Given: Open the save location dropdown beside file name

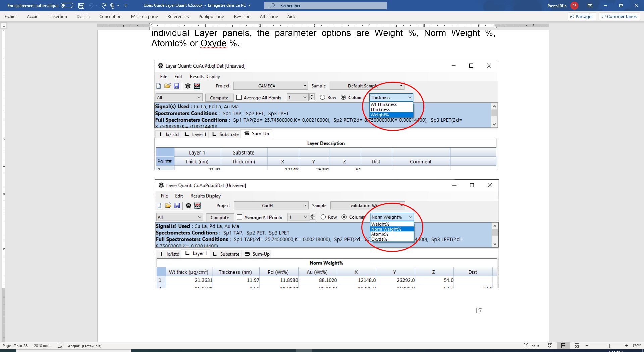Looking at the screenshot, I should (x=249, y=6).
